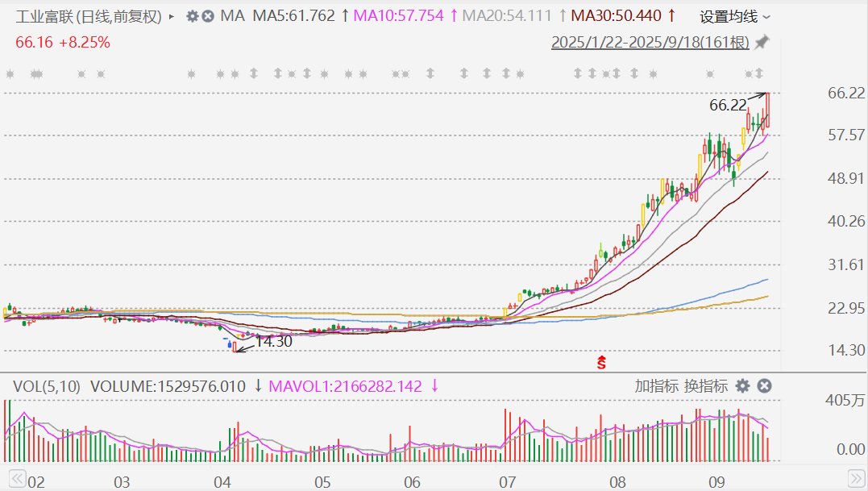Click the 14.30 low annotation near the April candle

point(273,342)
